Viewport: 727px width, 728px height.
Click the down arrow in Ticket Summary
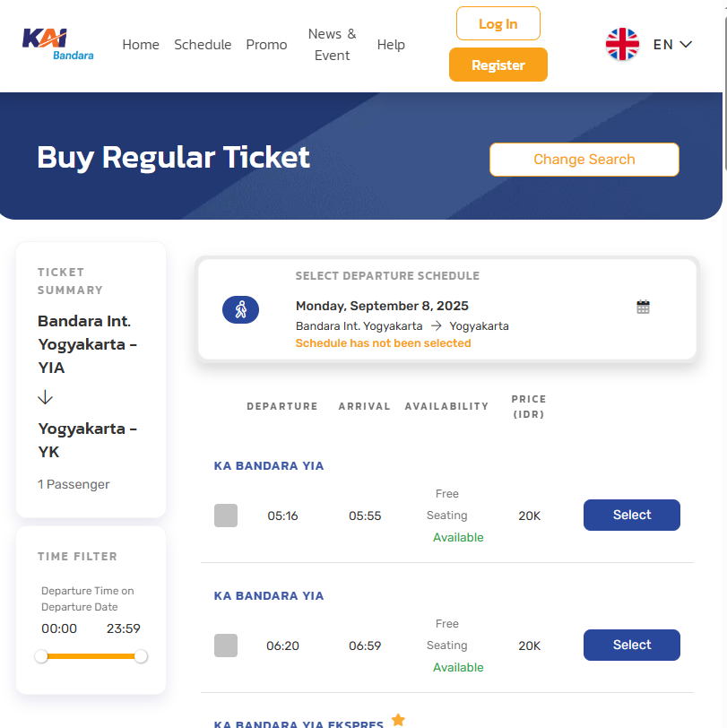(x=46, y=397)
